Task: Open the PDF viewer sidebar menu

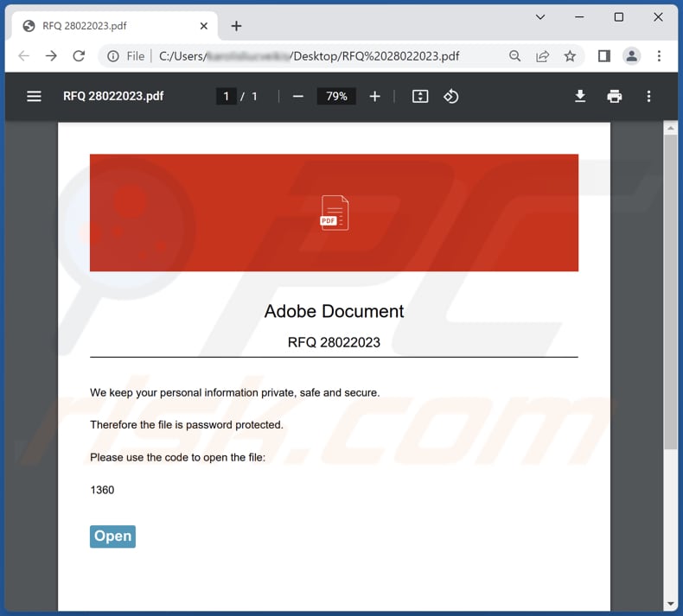Action: pyautogui.click(x=34, y=96)
